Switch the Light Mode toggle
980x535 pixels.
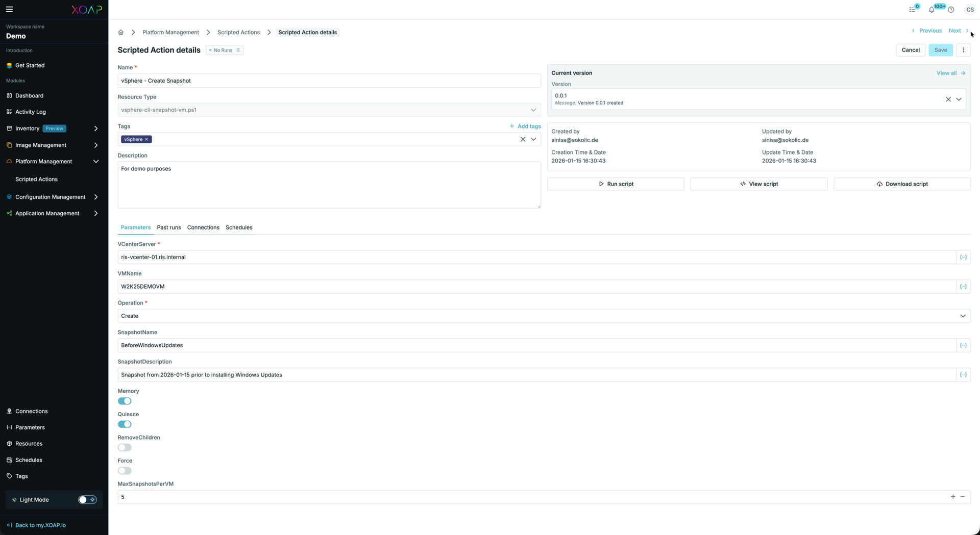click(87, 500)
